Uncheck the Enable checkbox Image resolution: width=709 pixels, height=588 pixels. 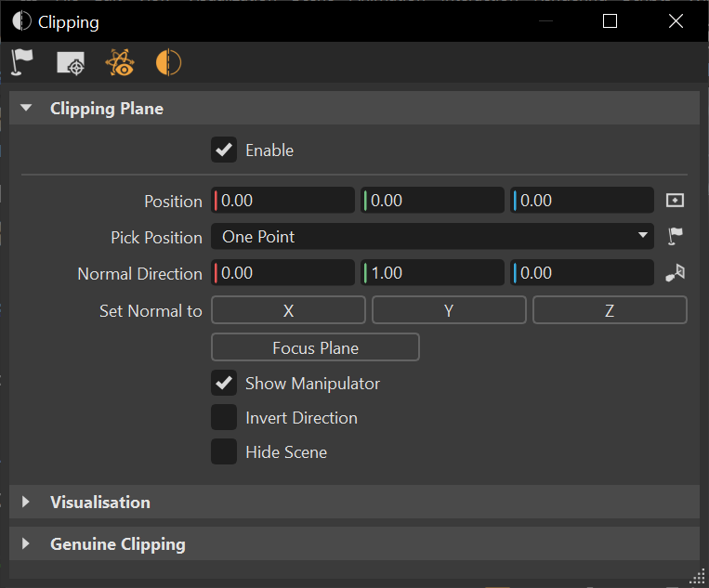point(224,150)
